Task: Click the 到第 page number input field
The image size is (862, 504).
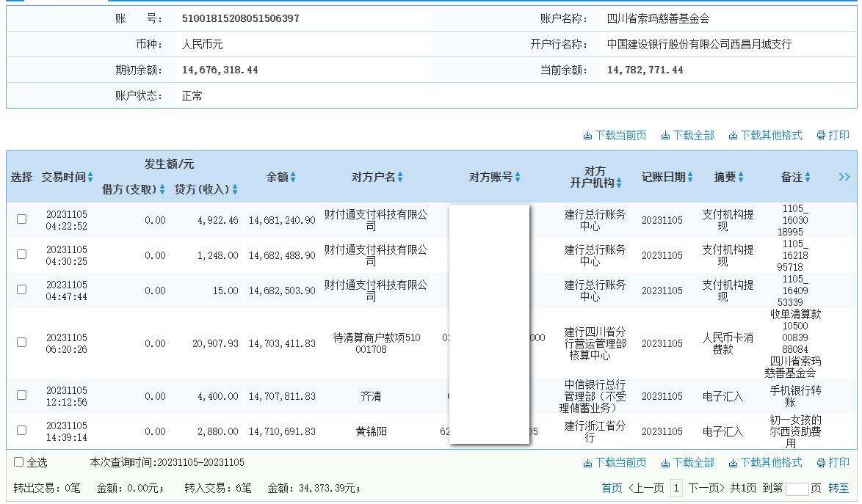Action: point(797,489)
